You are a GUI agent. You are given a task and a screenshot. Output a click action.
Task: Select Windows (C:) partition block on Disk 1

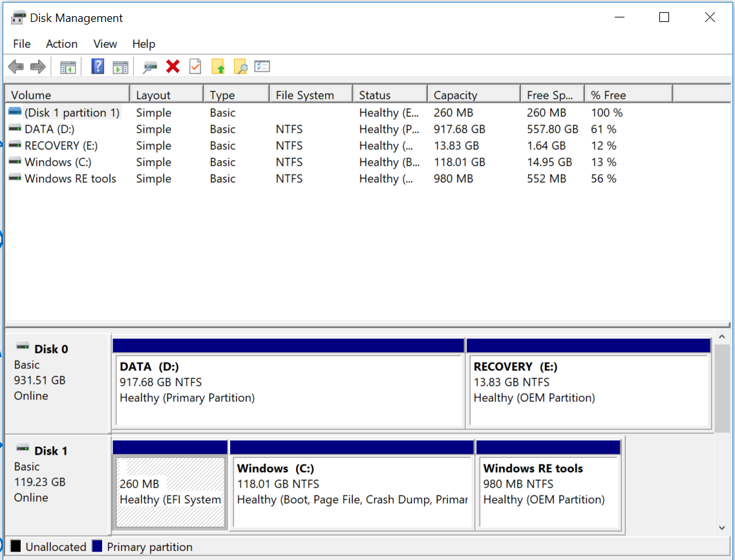(352, 491)
